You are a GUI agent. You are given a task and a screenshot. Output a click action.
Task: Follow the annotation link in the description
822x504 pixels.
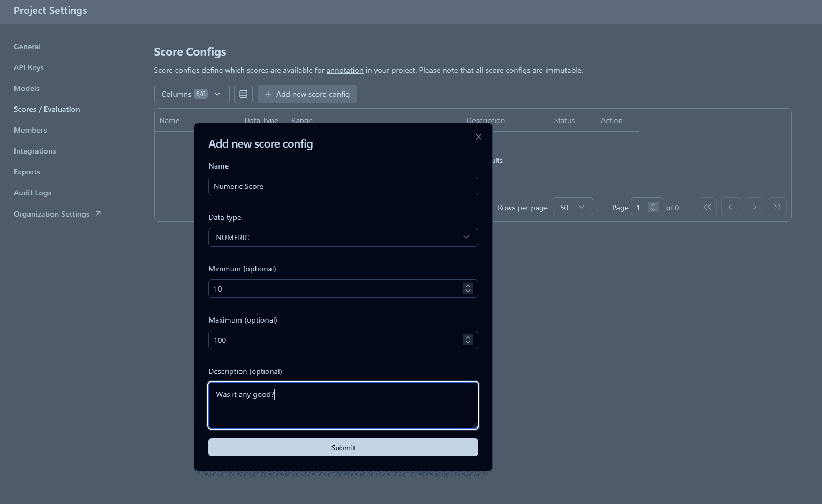click(x=344, y=70)
